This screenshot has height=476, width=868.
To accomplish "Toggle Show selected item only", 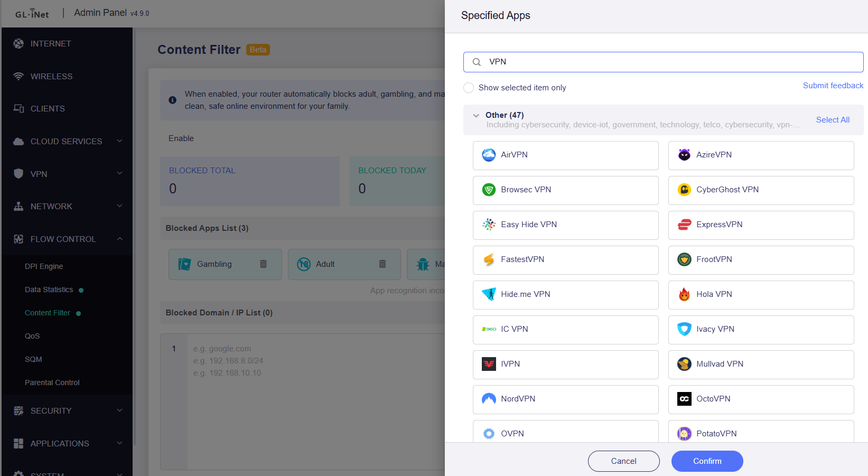I will pyautogui.click(x=469, y=88).
